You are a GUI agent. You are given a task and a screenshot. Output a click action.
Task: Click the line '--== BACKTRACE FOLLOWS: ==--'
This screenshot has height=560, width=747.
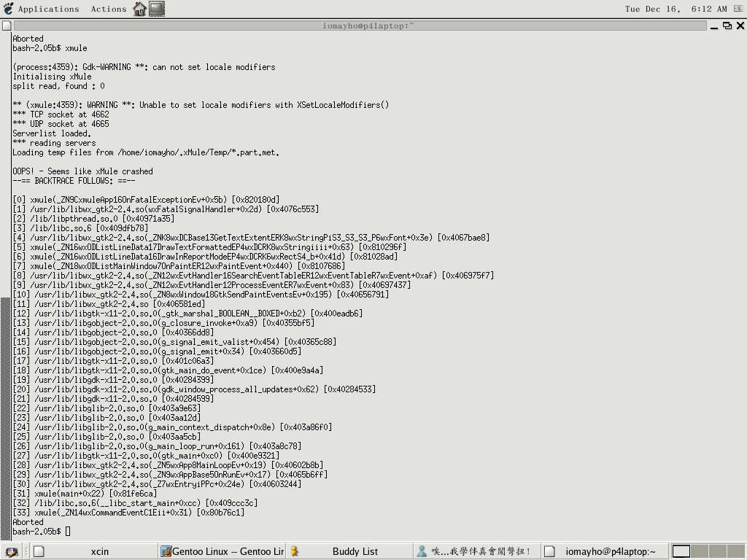(x=74, y=181)
